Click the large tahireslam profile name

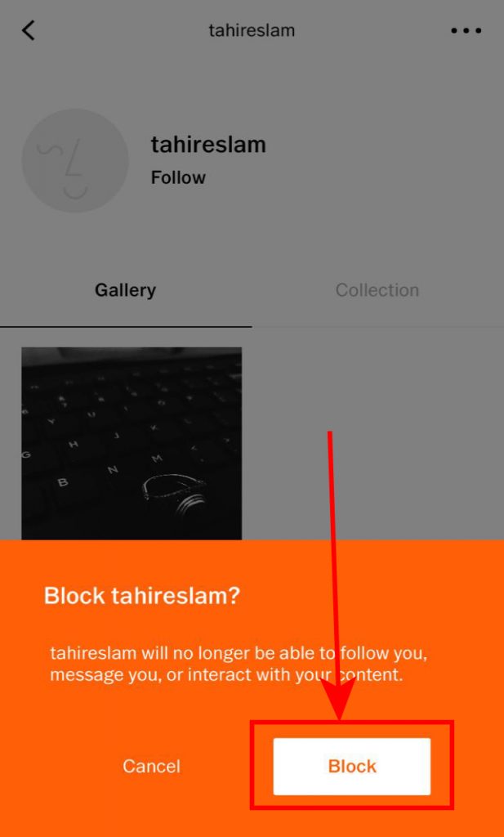point(208,144)
